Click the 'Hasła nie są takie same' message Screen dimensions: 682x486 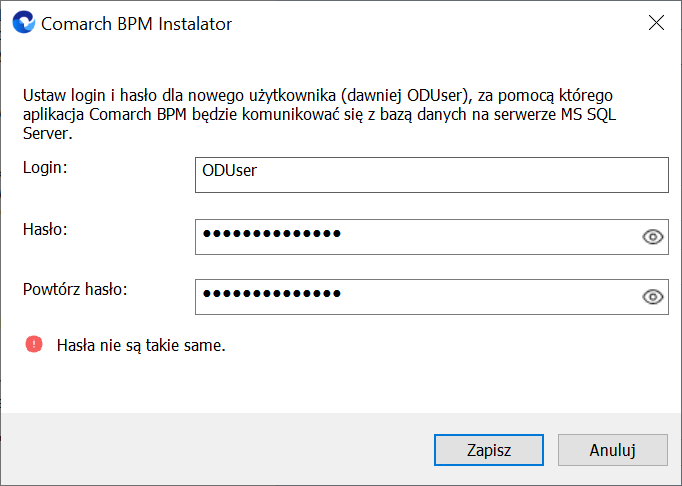141,345
